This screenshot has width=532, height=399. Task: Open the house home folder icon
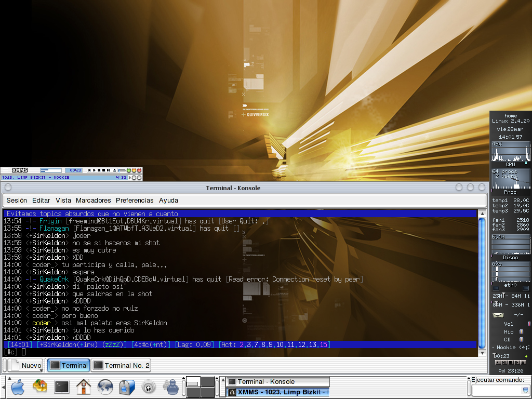pos(84,387)
